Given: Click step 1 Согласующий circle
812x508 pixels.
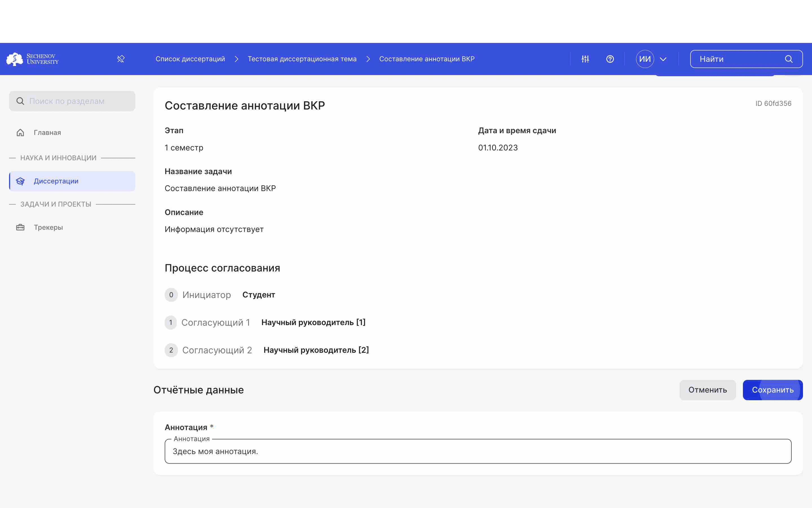Looking at the screenshot, I should 171,323.
